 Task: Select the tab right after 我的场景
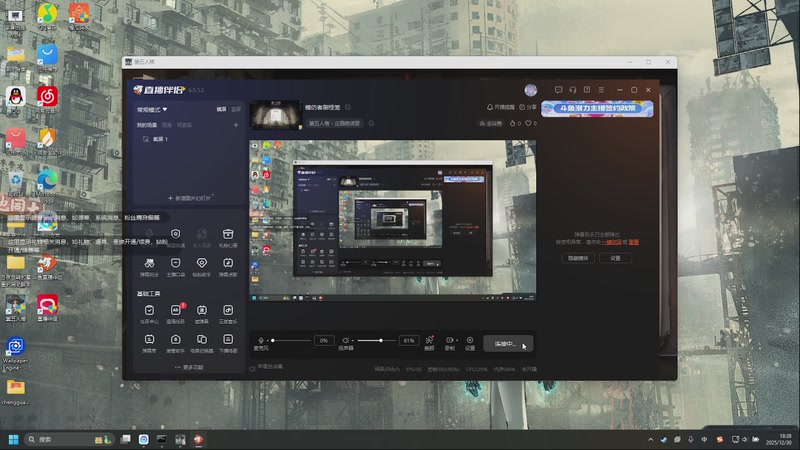[x=167, y=125]
